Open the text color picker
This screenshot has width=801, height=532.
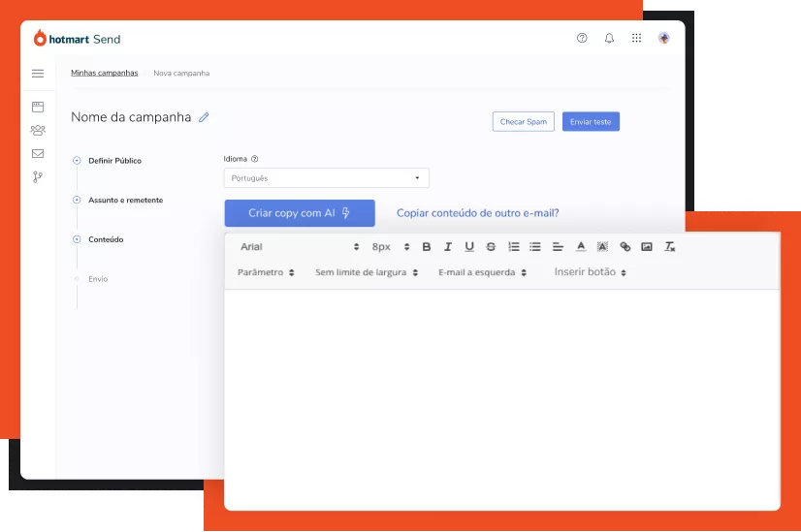click(x=581, y=247)
